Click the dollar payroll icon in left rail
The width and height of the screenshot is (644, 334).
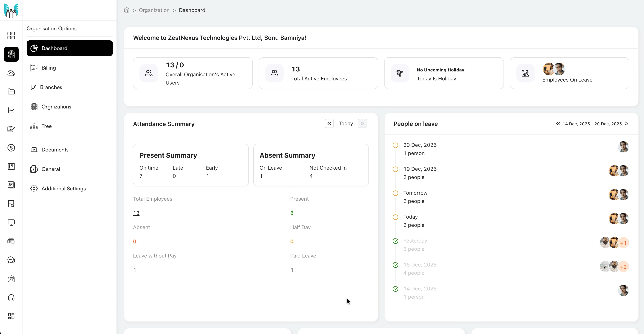(11, 148)
